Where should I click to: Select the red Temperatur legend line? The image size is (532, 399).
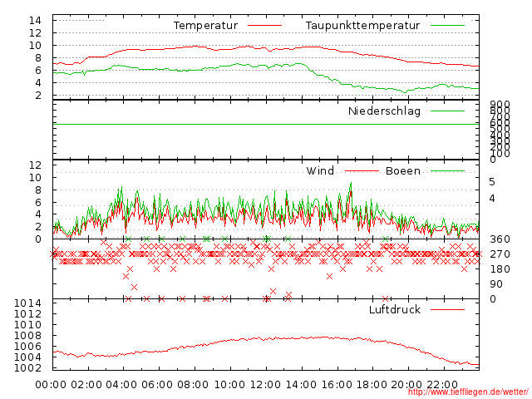click(264, 26)
